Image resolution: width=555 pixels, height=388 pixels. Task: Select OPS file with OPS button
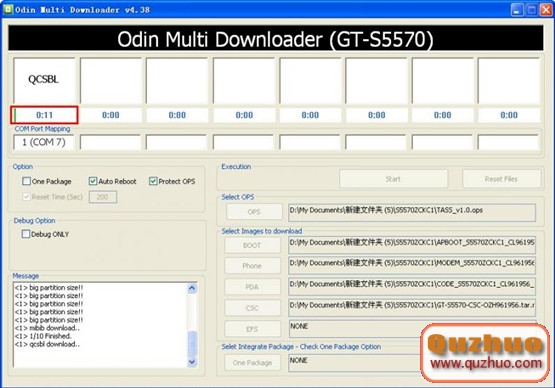click(x=254, y=212)
